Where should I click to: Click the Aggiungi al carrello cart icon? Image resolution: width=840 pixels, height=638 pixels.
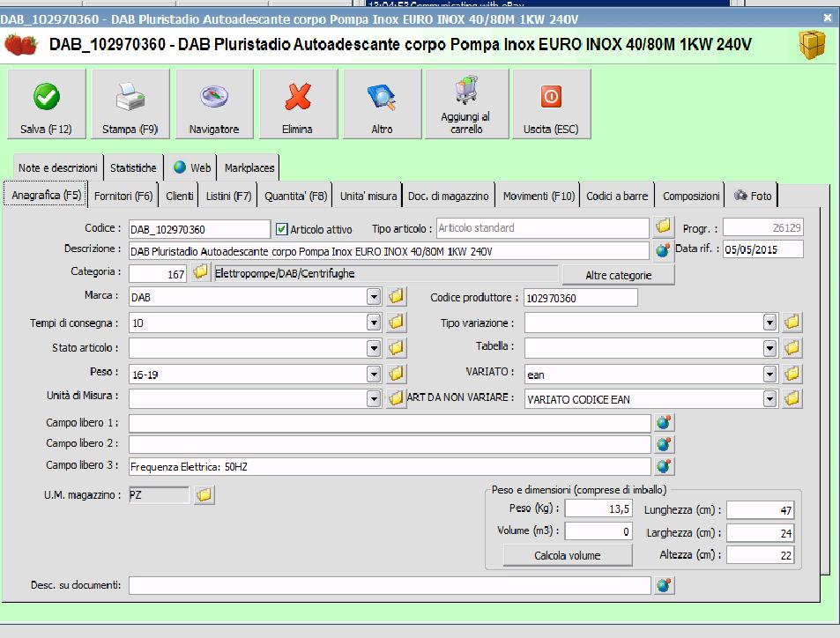pos(465,91)
